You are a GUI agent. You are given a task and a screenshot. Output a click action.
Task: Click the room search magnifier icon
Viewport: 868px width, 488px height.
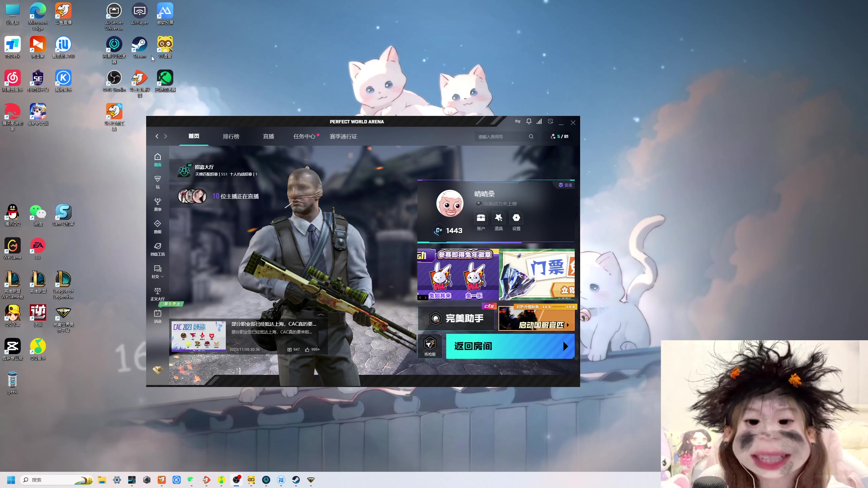pos(531,137)
